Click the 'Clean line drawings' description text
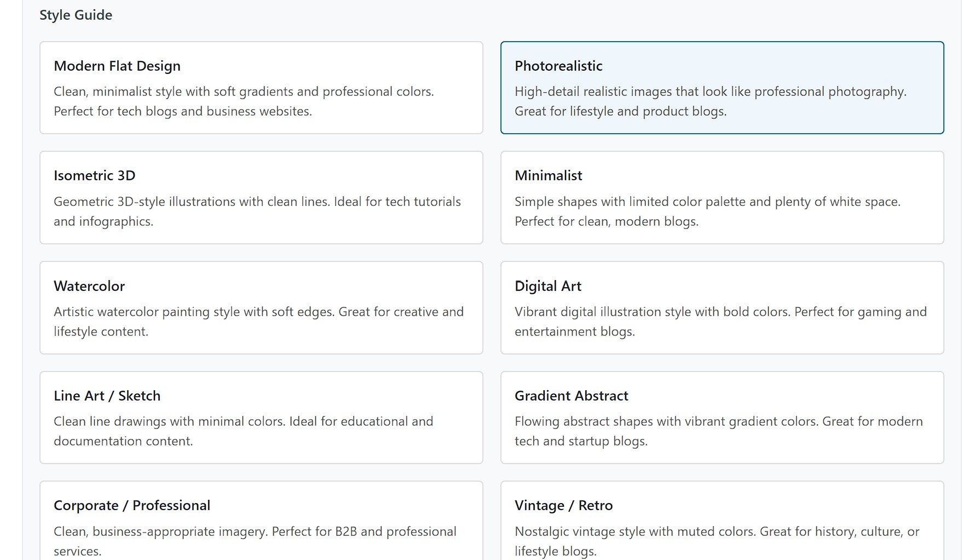980x560 pixels. point(243,421)
